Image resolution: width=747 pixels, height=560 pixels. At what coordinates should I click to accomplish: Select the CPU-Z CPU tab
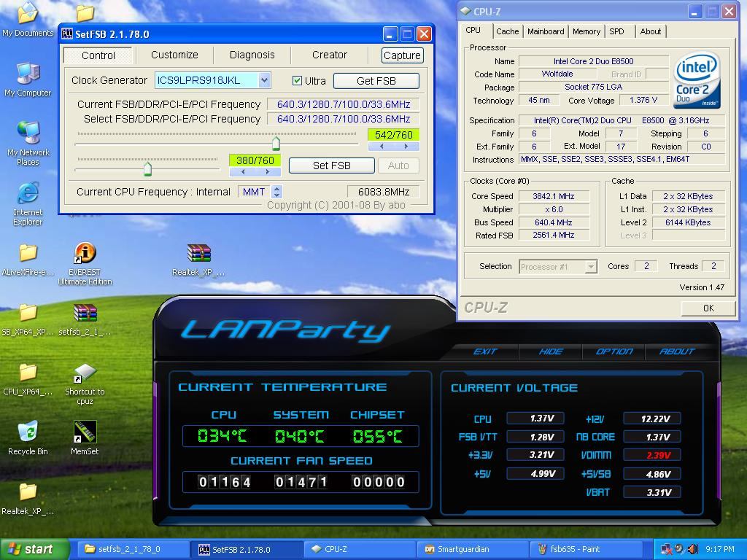[473, 30]
